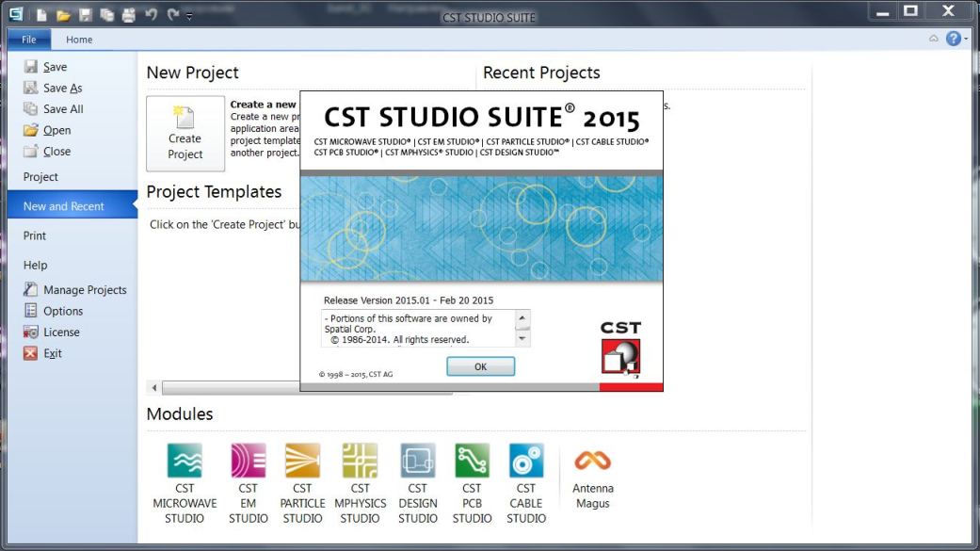Collapse the ribbon with the up arrow icon

click(933, 39)
